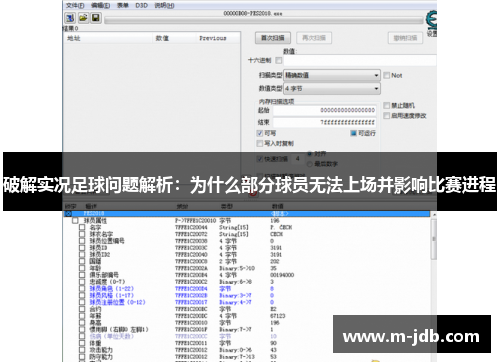Open the 数值类型 4 字节 dropdown
The width and height of the screenshot is (500, 362).
(332, 89)
